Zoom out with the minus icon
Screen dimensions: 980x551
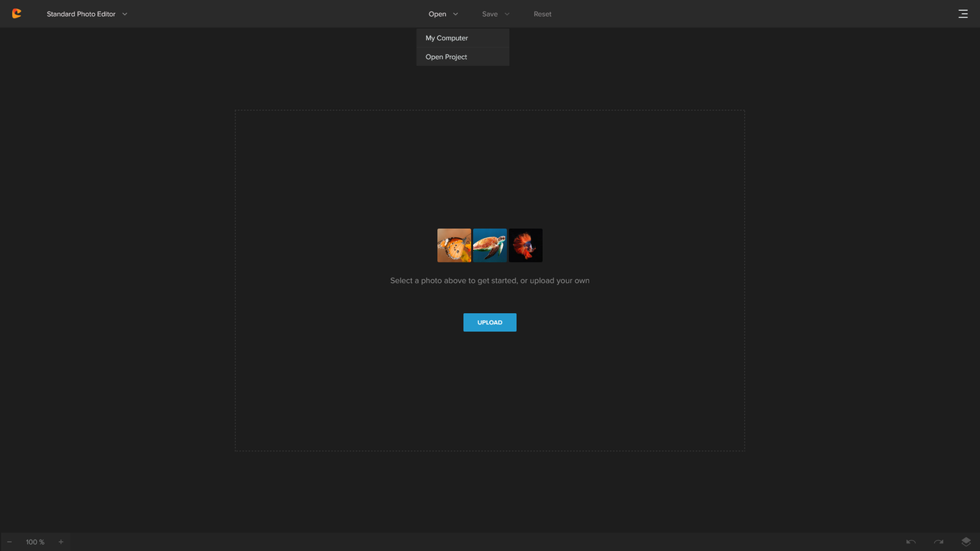pyautogui.click(x=9, y=542)
